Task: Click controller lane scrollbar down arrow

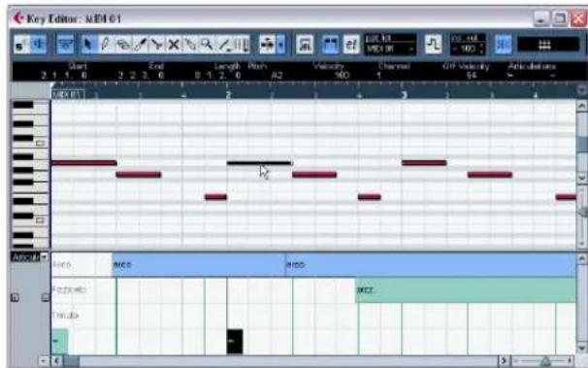Action: coord(582,349)
